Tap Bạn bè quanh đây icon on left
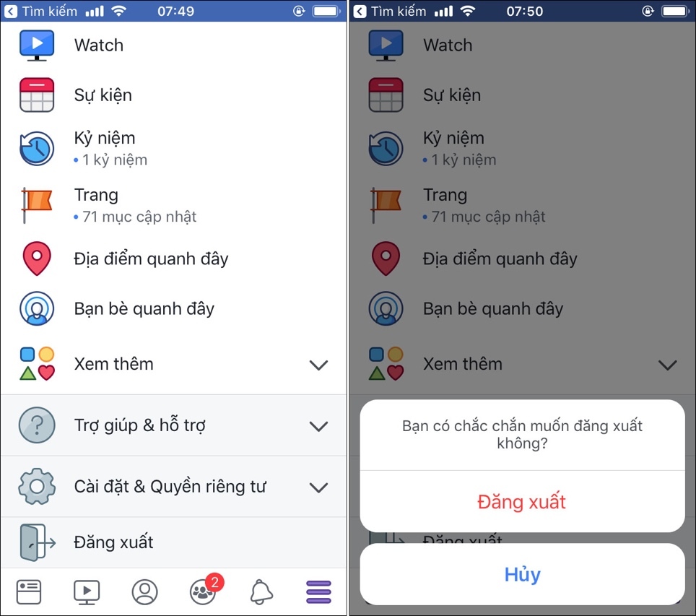The width and height of the screenshot is (696, 616). [37, 308]
